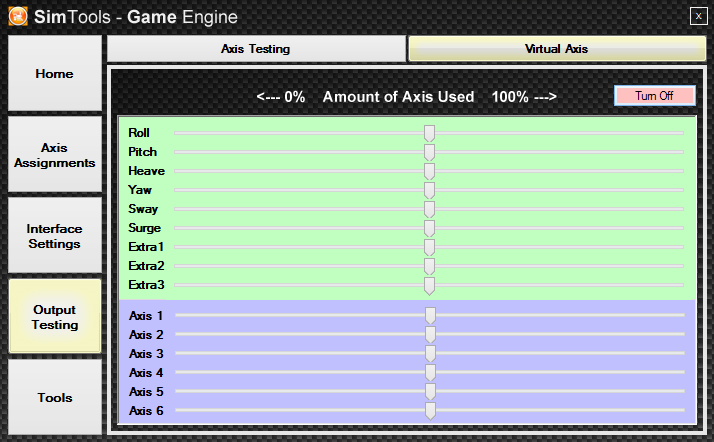This screenshot has height=442, width=714.
Task: Click the SimTools logo icon
Action: click(x=17, y=16)
